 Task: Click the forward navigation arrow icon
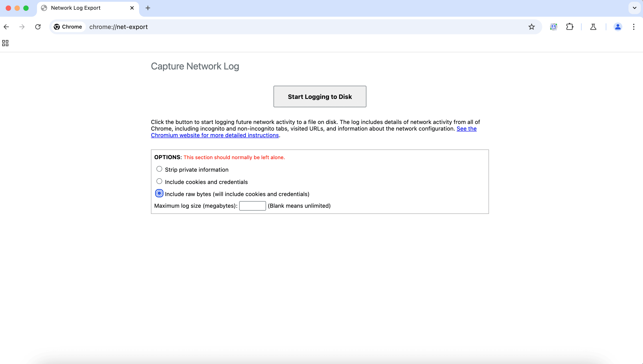point(21,26)
